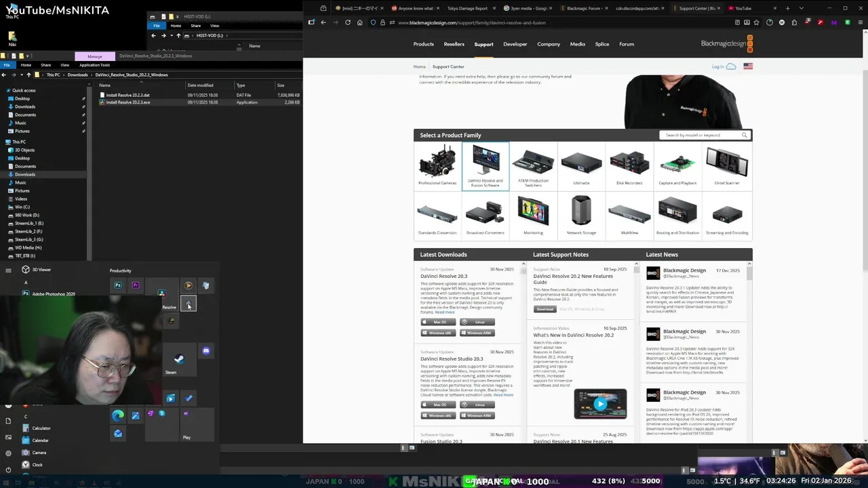Select Win (C:) drive in Explorer tree

point(22,207)
